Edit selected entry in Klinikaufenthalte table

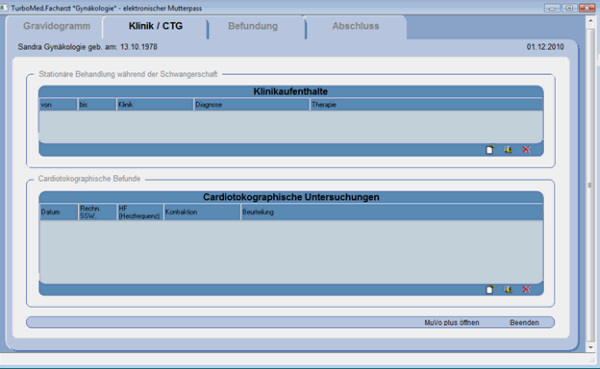point(508,150)
